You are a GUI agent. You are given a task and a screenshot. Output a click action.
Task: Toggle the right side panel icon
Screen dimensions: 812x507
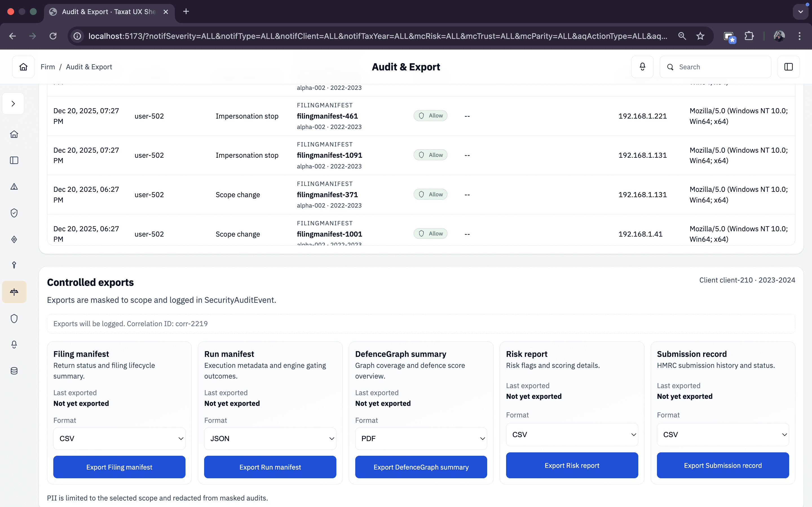[789, 67]
